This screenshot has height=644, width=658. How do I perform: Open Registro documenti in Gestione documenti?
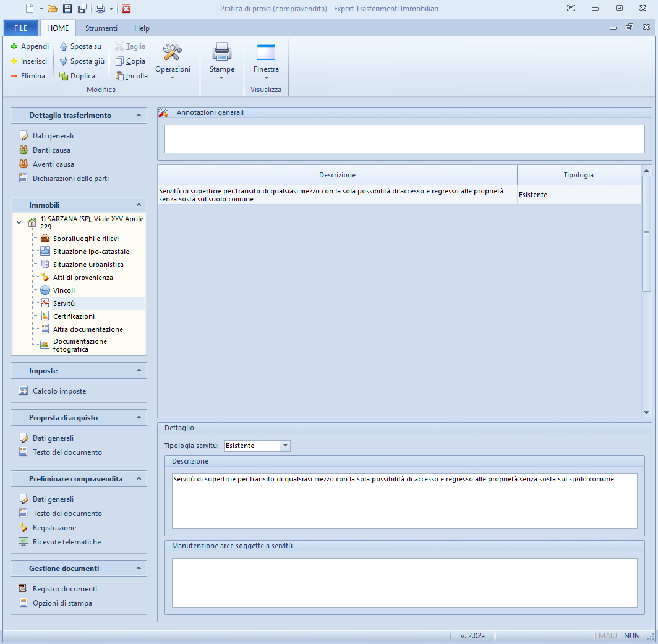(x=64, y=589)
